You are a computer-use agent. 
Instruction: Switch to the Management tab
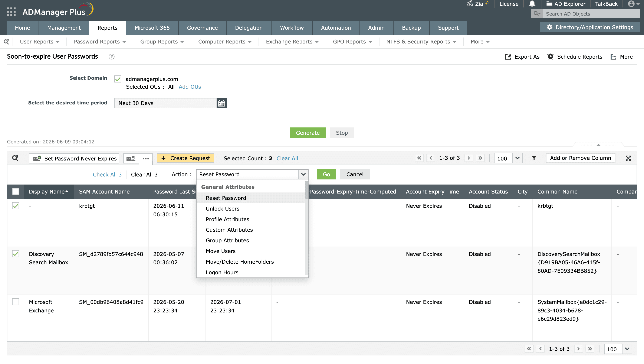coord(64,28)
